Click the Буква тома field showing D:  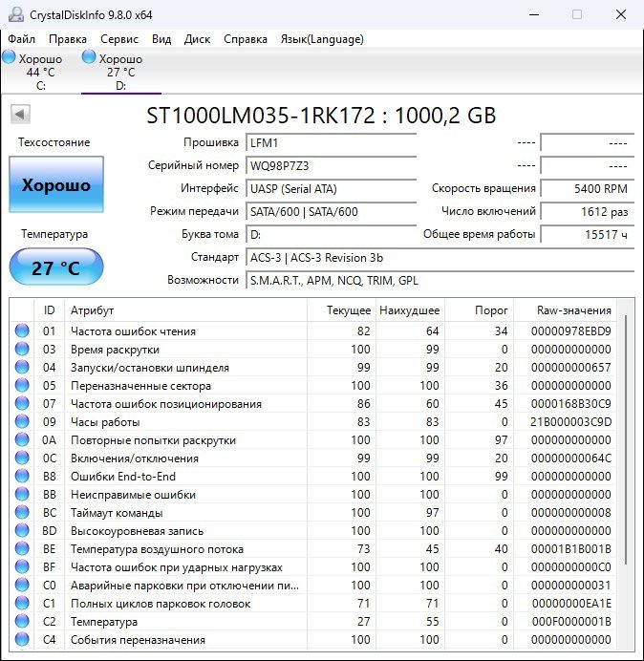click(331, 234)
